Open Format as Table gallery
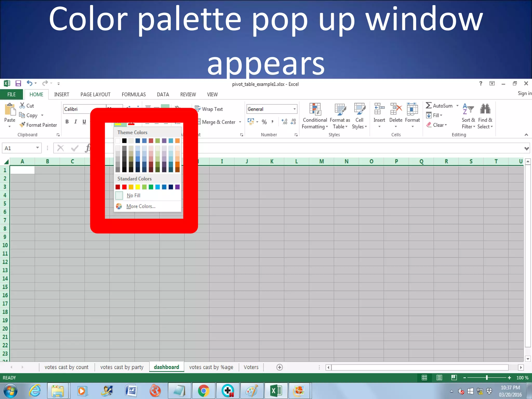 click(340, 116)
